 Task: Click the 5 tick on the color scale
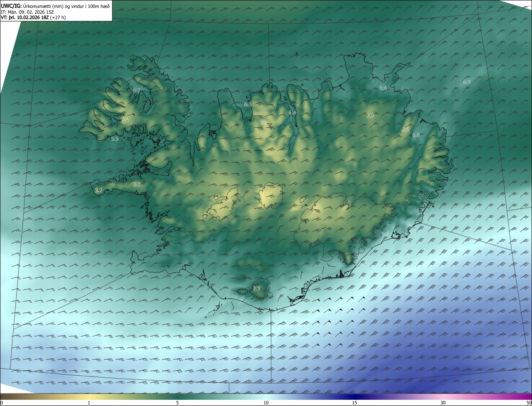point(177,403)
